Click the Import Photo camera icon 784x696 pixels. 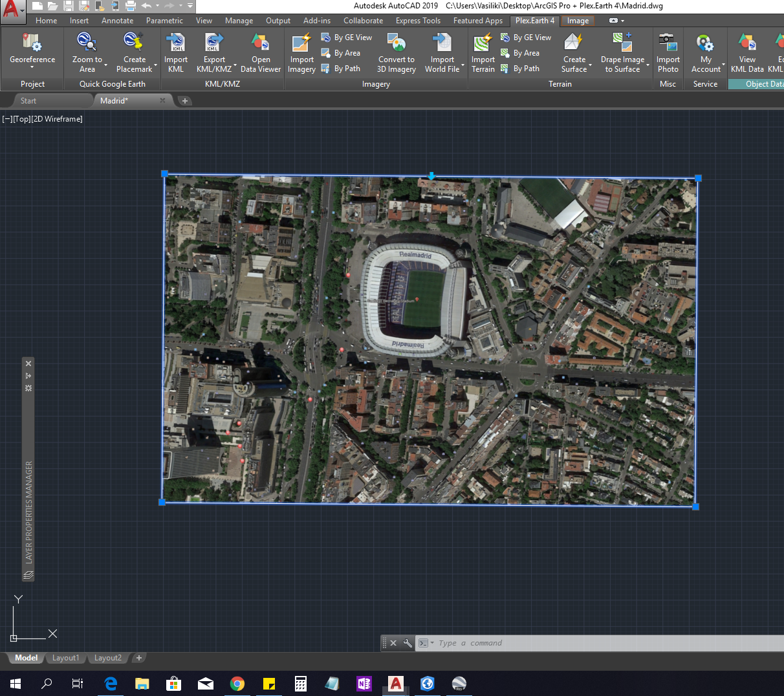[668, 43]
